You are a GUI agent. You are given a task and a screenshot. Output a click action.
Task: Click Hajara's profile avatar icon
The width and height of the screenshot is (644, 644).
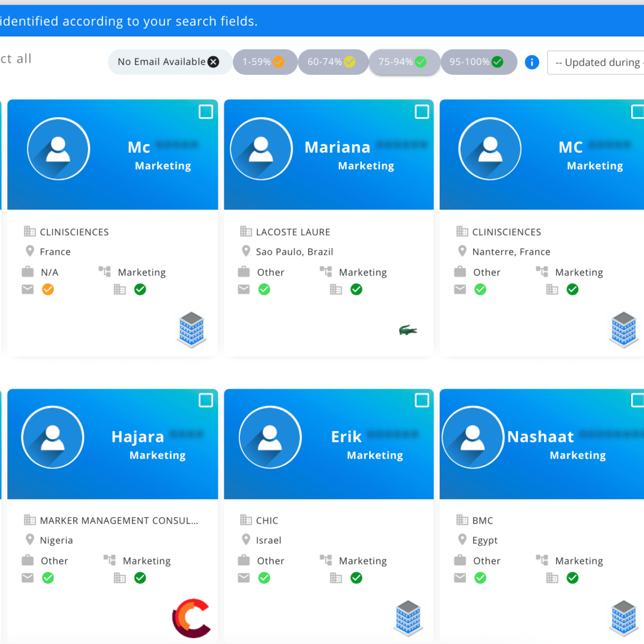click(x=53, y=437)
